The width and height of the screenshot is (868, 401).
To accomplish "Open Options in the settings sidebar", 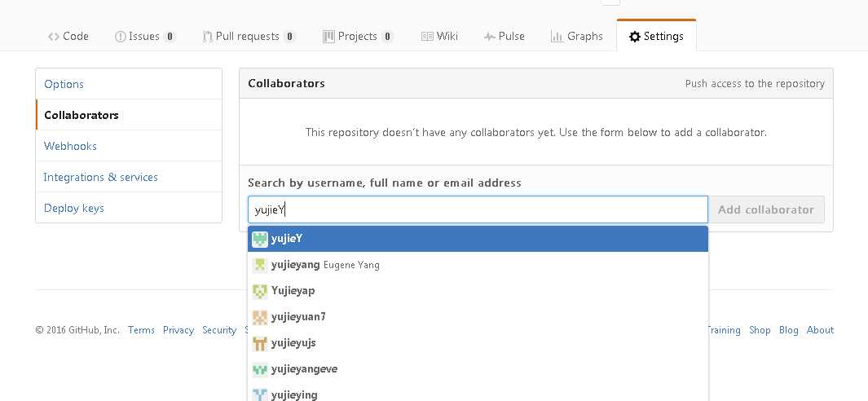I will (129, 84).
